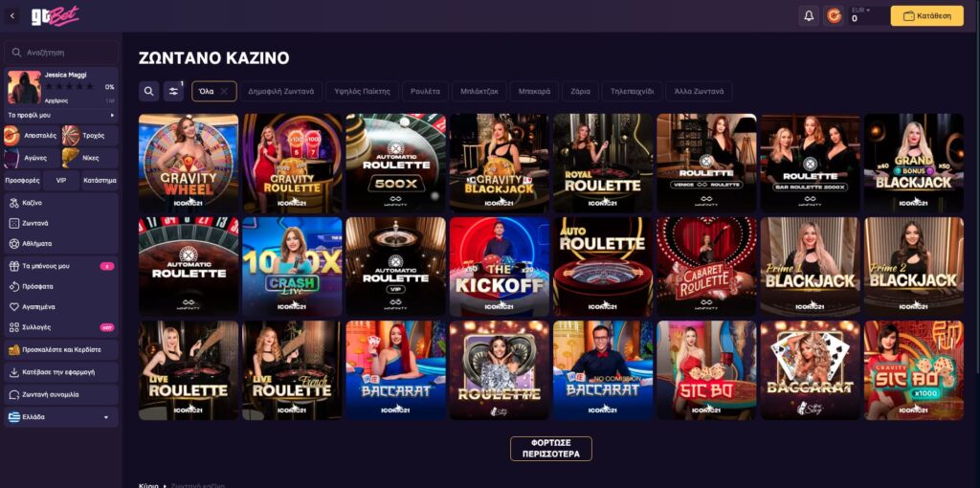980x488 pixels.
Task: Click the back arrow beside gtBet logo
Action: [12, 15]
